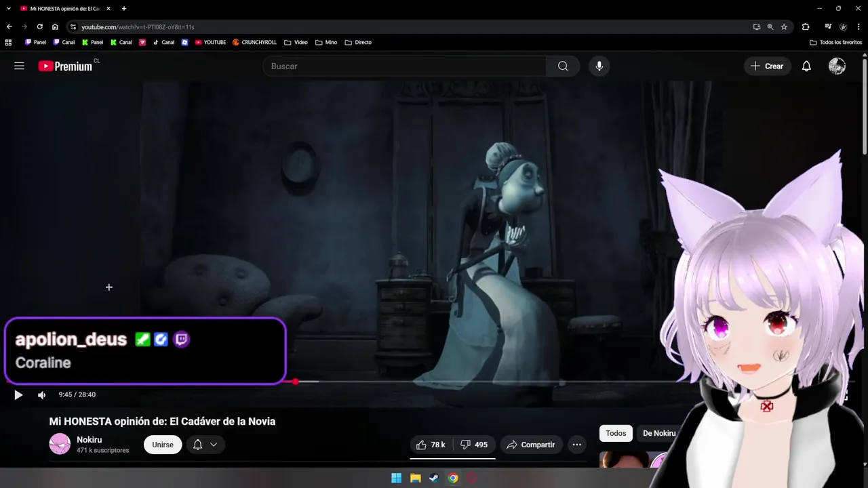Open the tab search chevron
This screenshot has width=868, height=488.
(x=9, y=8)
